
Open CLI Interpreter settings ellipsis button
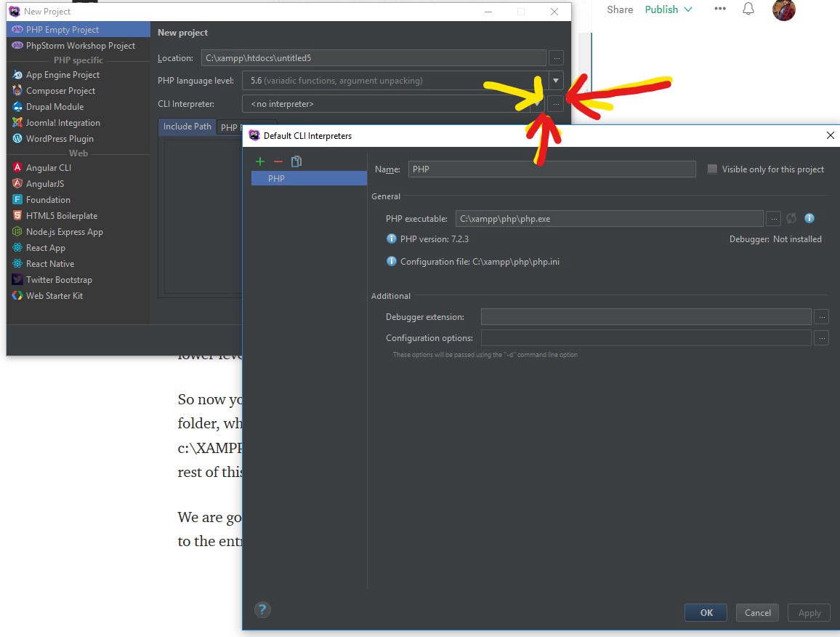coord(556,104)
